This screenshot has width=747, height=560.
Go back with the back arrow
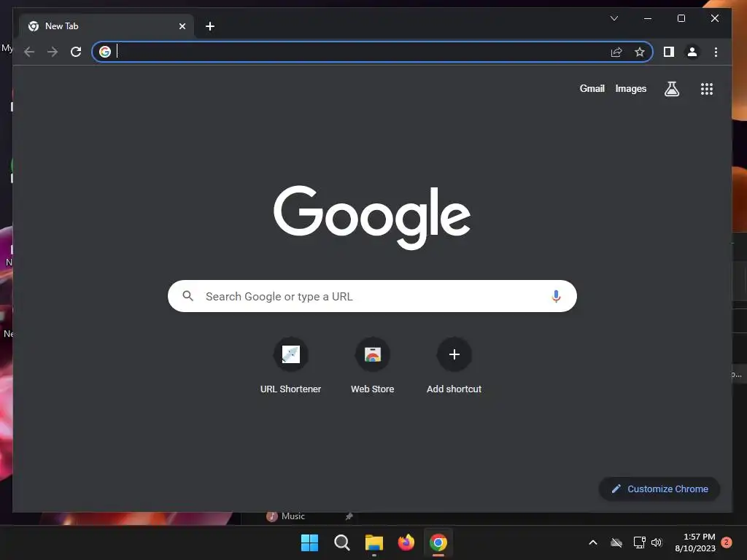tap(29, 52)
